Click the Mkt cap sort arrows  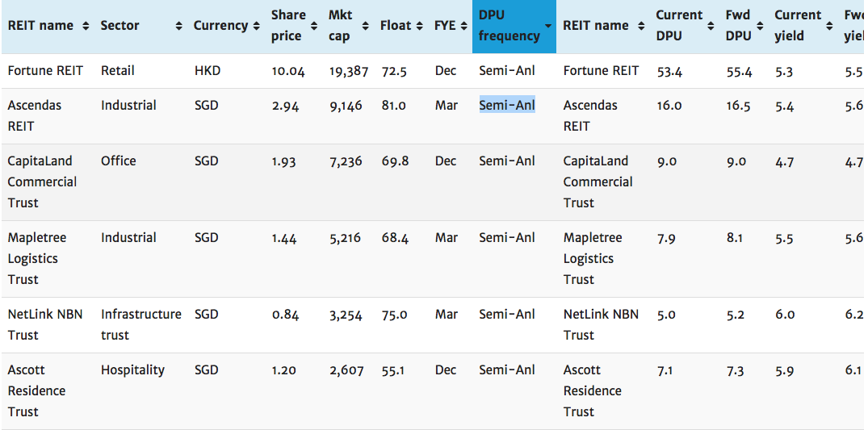coord(371,26)
